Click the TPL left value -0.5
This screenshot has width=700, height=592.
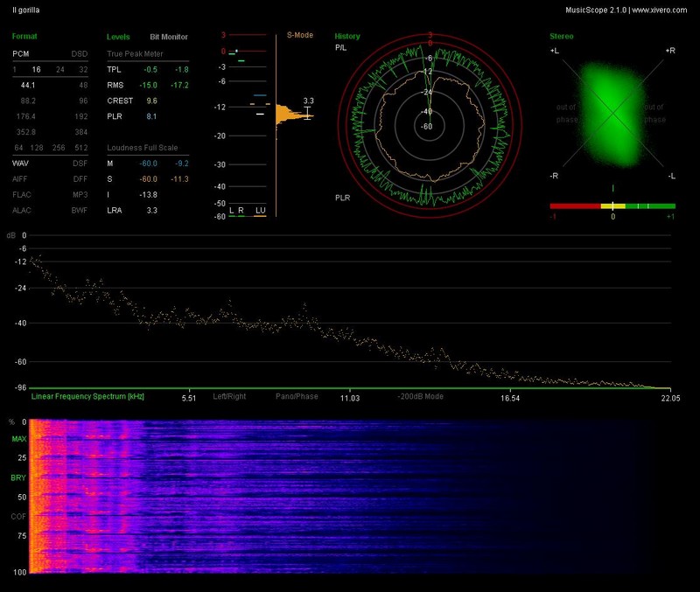(x=150, y=70)
